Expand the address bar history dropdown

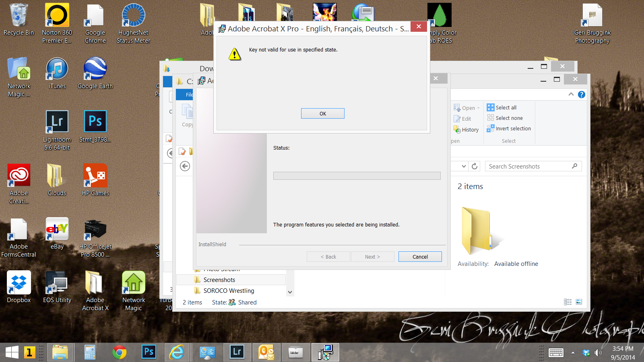tap(464, 166)
